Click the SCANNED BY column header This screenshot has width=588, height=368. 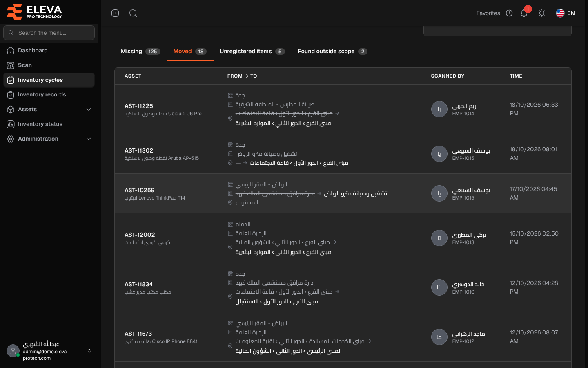coord(448,76)
